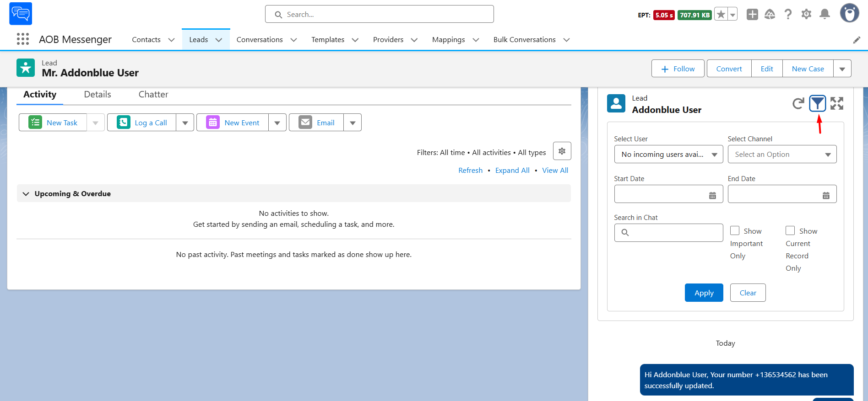Clear the chat filters
Image resolution: width=868 pixels, height=401 pixels.
pos(748,293)
